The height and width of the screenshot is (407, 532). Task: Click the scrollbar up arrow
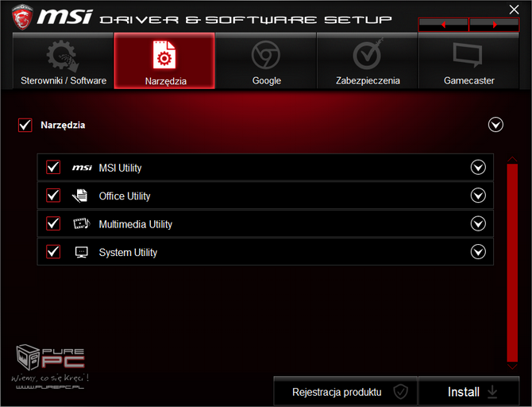point(512,159)
